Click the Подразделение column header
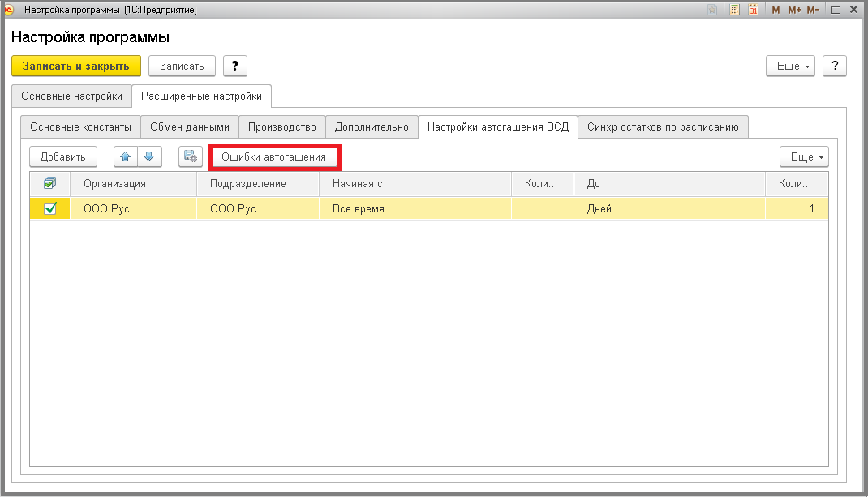The width and height of the screenshot is (868, 497). pyautogui.click(x=258, y=184)
